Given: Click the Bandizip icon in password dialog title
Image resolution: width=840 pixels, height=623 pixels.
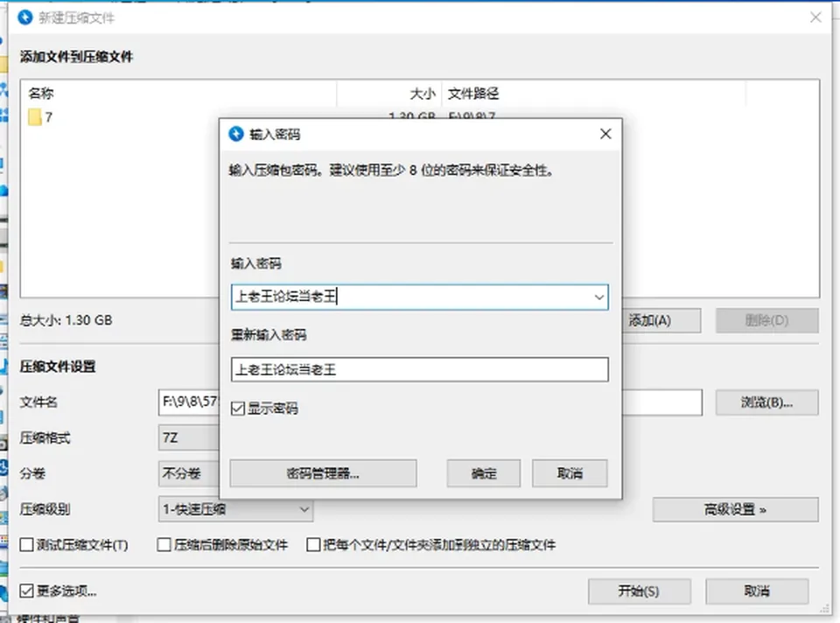Looking at the screenshot, I should tap(236, 134).
